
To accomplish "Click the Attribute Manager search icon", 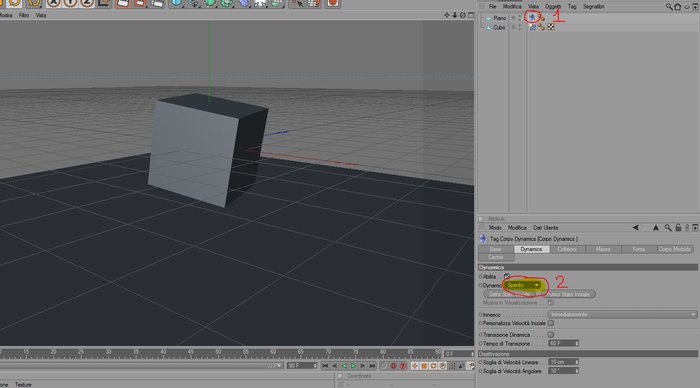I will coord(668,228).
